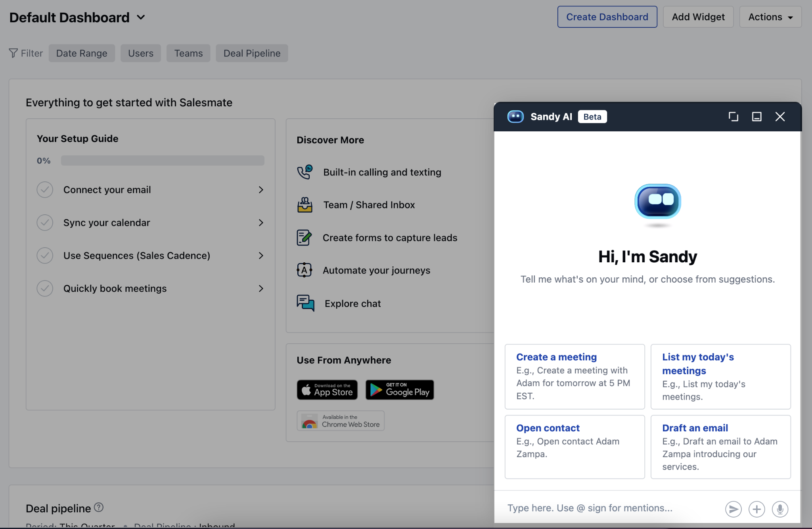Open the Chrome Web Store badge
Viewport: 812px width, 529px height.
(x=341, y=421)
